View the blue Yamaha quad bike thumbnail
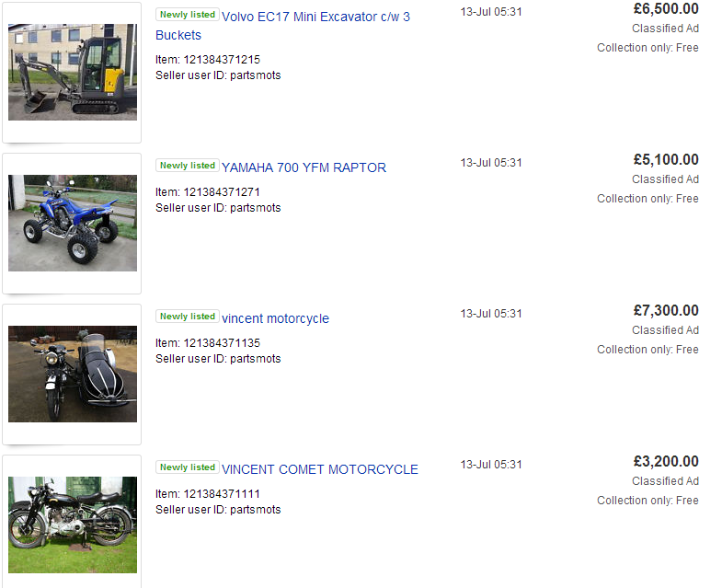This screenshot has width=722, height=588. coord(73,223)
